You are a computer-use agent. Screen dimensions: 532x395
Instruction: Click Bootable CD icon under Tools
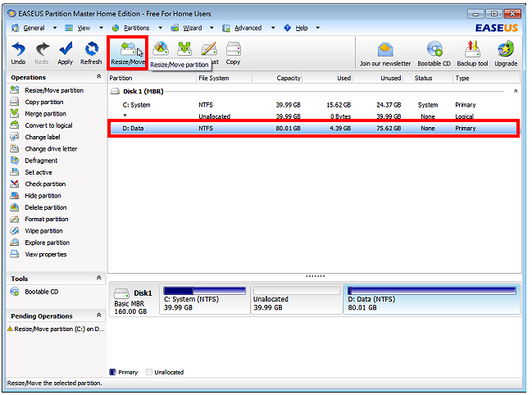15,292
